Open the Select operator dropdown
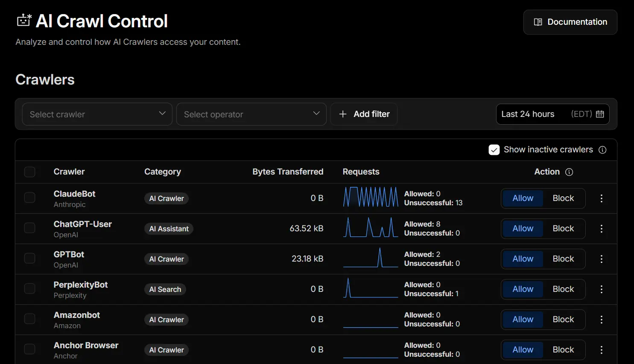Viewport: 634px width, 364px height. pos(251,114)
